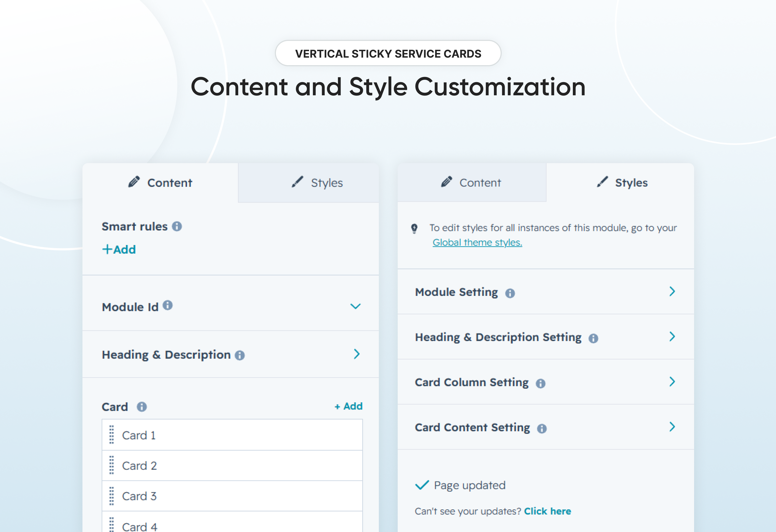Switch to Content tab in right panel
Screen dimensions: 776x532
[x=472, y=183]
